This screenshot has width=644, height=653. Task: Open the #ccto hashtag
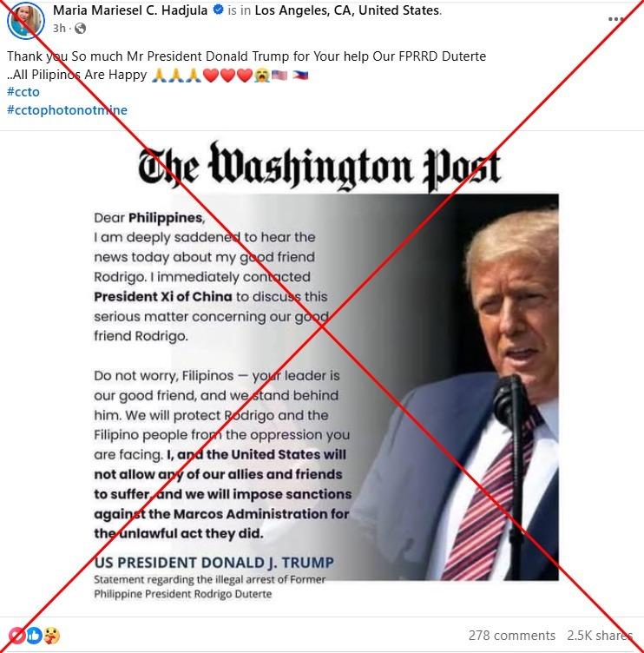(x=23, y=92)
